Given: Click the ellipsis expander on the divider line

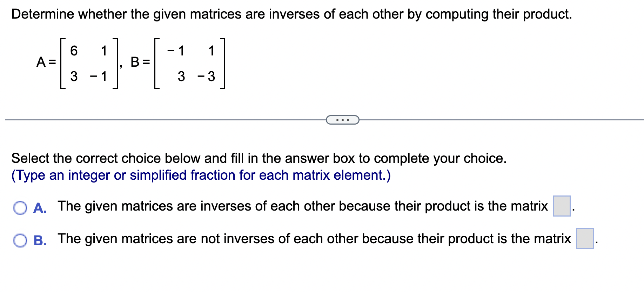Looking at the screenshot, I should coord(342,120).
